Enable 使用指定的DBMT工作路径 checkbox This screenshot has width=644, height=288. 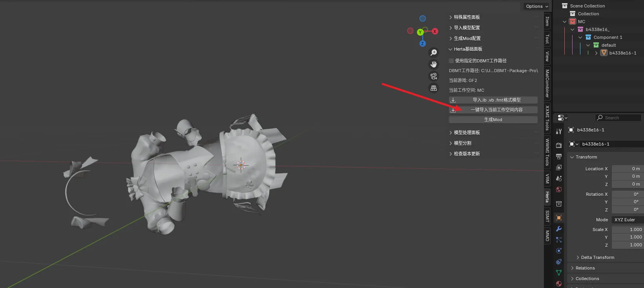(451, 61)
